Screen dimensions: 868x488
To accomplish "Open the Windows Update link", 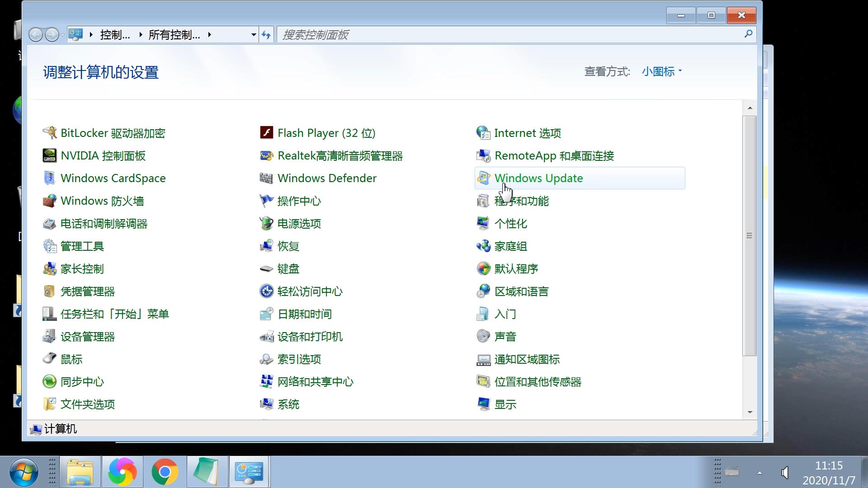I will pos(538,178).
